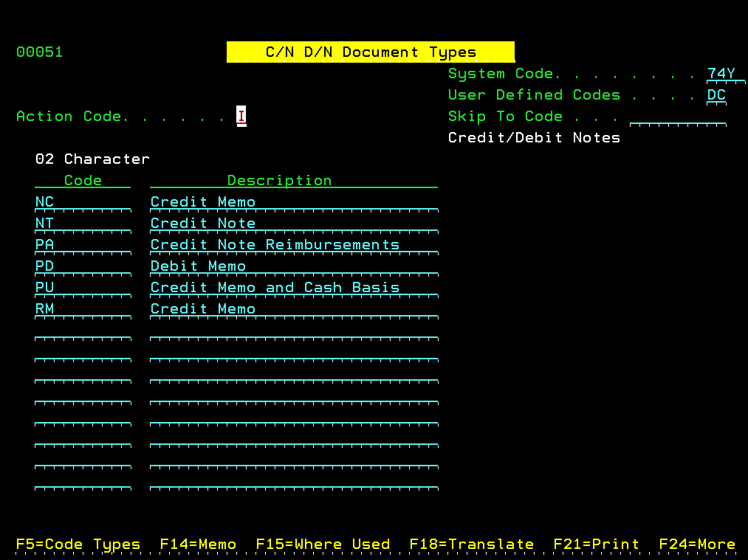Click the 02 Character label

tap(92, 159)
